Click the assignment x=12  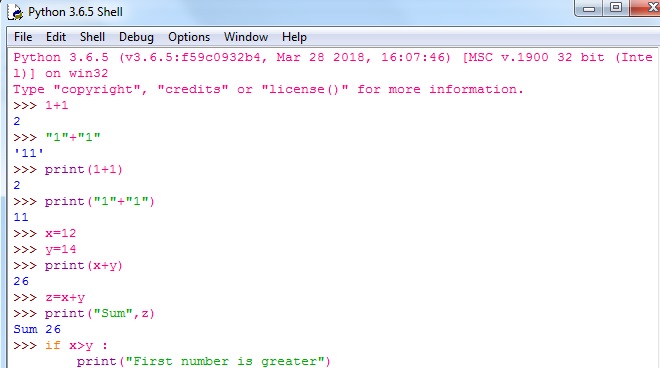point(61,233)
